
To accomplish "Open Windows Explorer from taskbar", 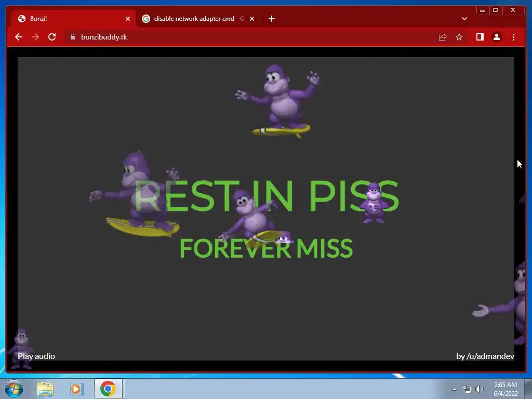I will pyautogui.click(x=45, y=389).
